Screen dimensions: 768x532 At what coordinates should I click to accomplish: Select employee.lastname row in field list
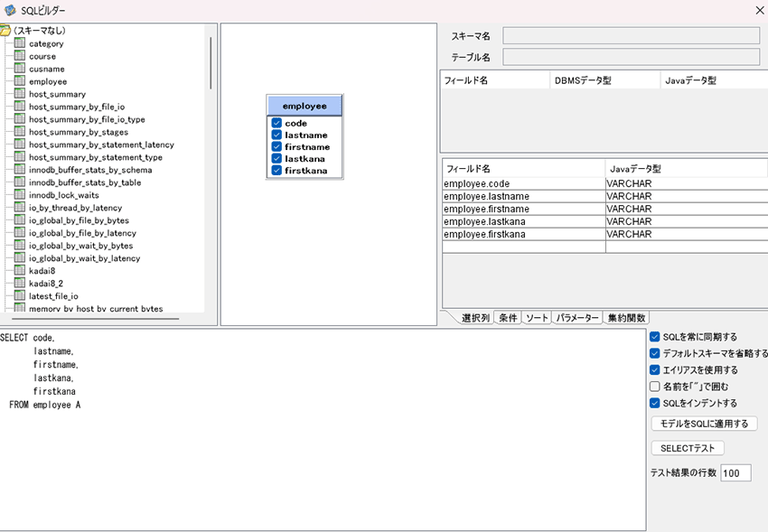pos(604,196)
